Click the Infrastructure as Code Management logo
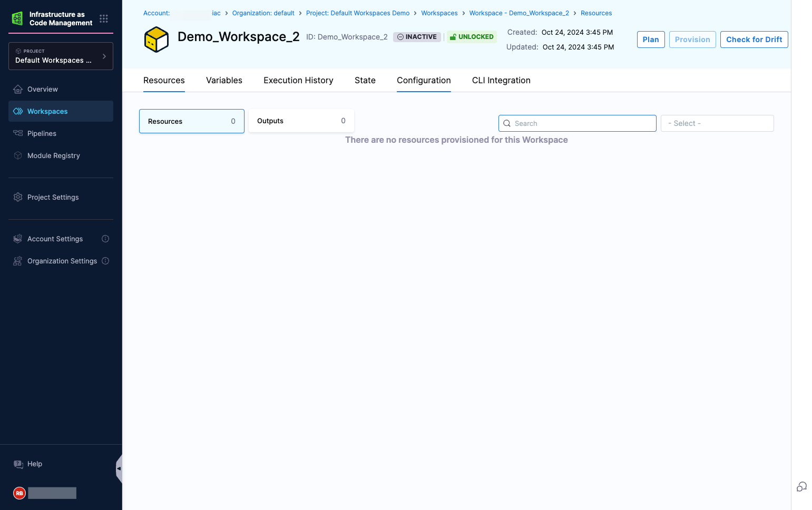 17,18
